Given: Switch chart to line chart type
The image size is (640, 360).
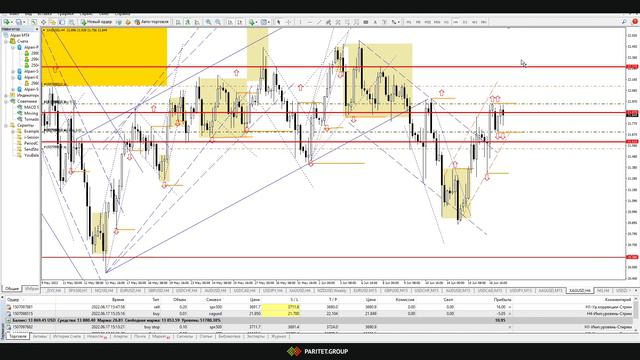Looking at the screenshot, I should (x=197, y=22).
